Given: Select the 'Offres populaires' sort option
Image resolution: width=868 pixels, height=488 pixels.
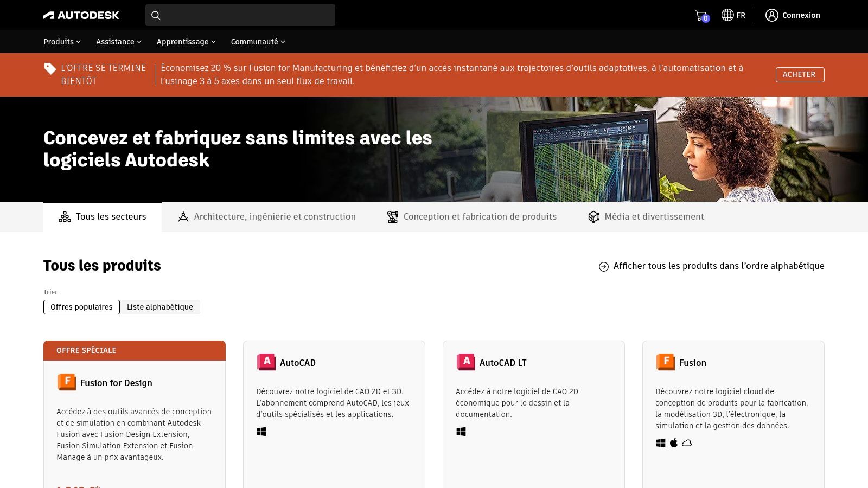Looking at the screenshot, I should pos(81,307).
